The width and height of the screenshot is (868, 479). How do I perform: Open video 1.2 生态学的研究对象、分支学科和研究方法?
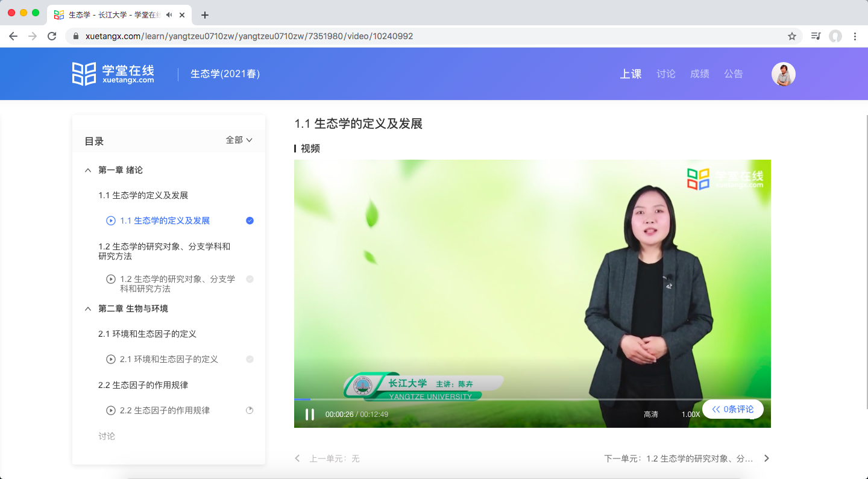(177, 284)
